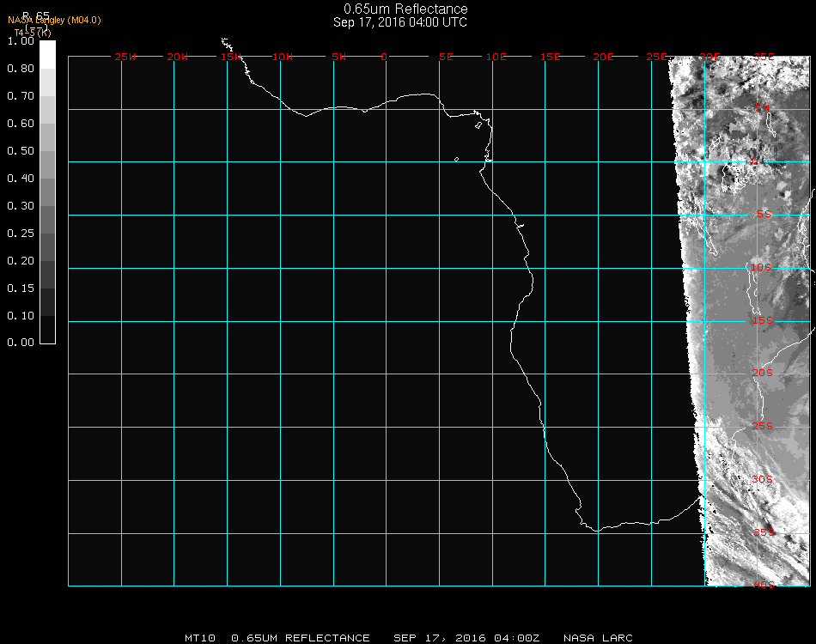Click the NASA Langley (M04.0) label
Screen dimensions: 816x644
tap(54, 20)
